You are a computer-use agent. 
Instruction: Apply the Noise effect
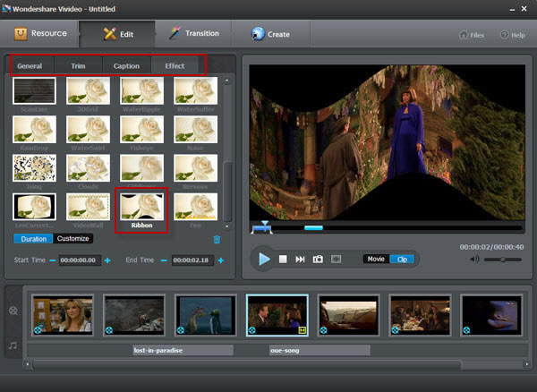tap(195, 130)
